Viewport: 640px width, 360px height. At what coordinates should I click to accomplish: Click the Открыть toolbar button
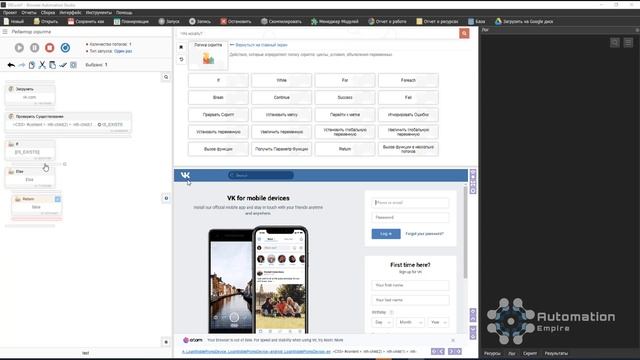46,21
